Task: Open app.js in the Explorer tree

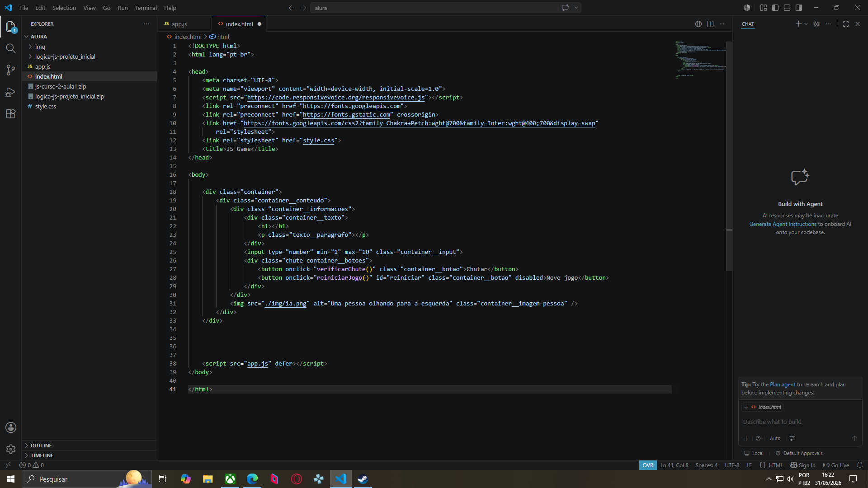Action: pos(89,66)
